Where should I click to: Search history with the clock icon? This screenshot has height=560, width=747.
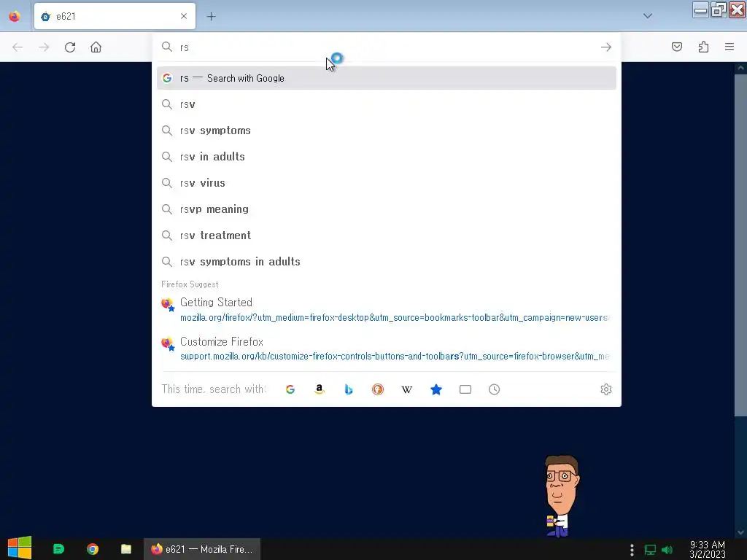pyautogui.click(x=495, y=389)
